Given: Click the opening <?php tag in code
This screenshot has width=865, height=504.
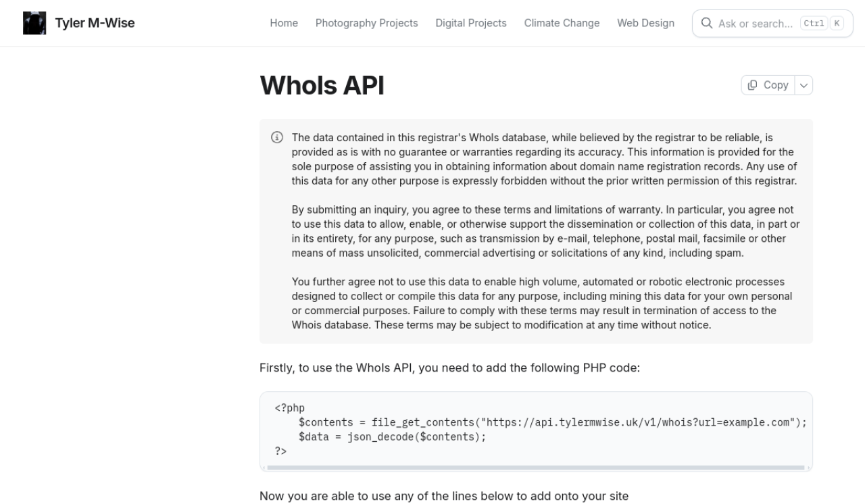Looking at the screenshot, I should (x=289, y=408).
